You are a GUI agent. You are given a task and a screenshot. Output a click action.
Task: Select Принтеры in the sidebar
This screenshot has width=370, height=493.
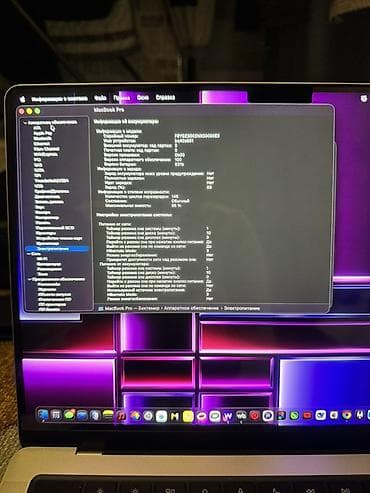pyautogui.click(x=46, y=233)
